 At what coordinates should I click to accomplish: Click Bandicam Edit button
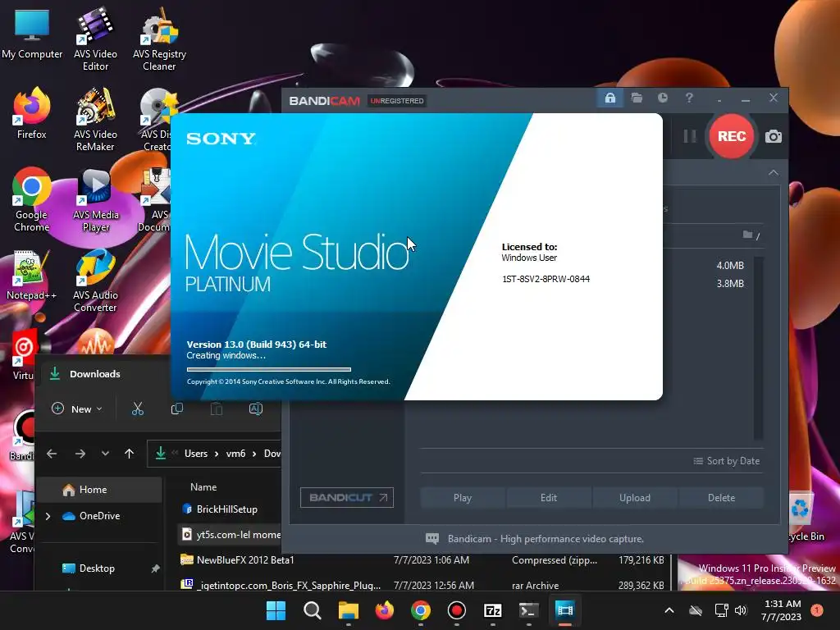(x=549, y=498)
